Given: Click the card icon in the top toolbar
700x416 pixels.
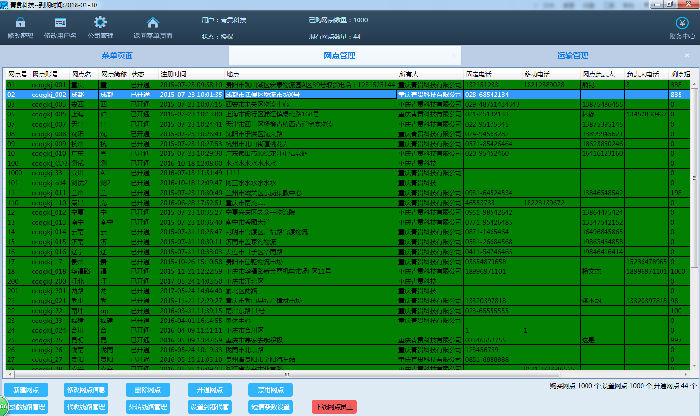Looking at the screenshot, I should 61,23.
